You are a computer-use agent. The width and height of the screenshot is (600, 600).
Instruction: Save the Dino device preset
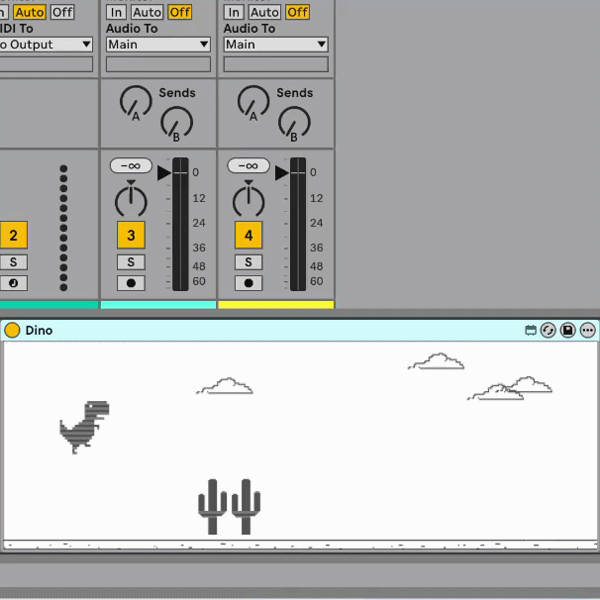567,330
